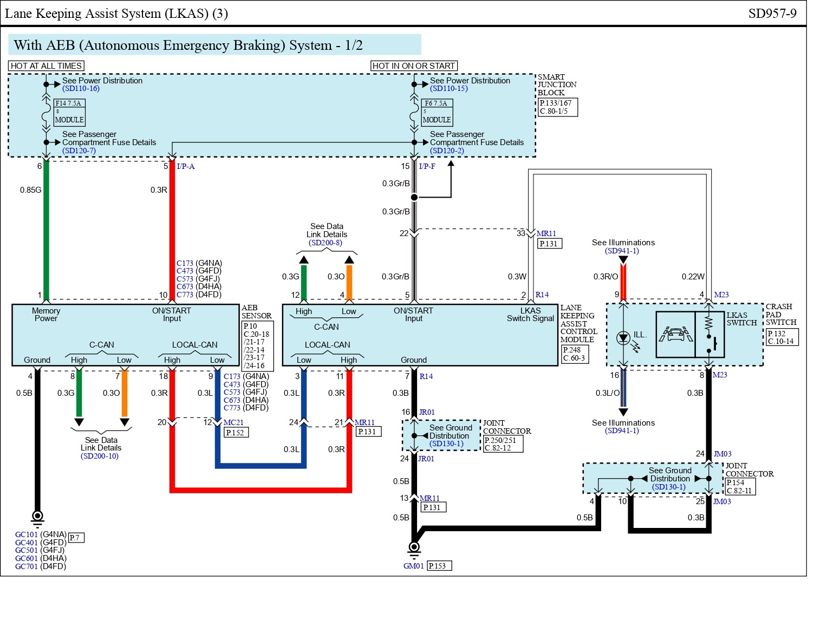840x620 pixels.
Task: Open the SD200-10 data link details reference
Action: (100, 456)
